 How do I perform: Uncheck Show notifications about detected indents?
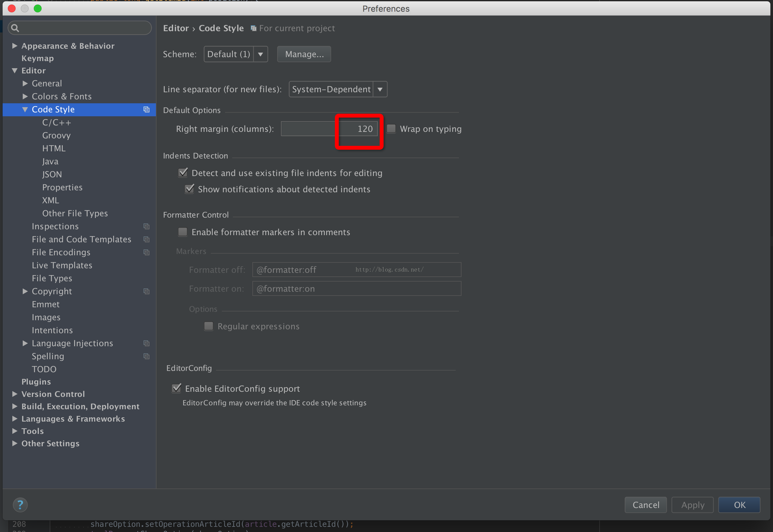(189, 189)
